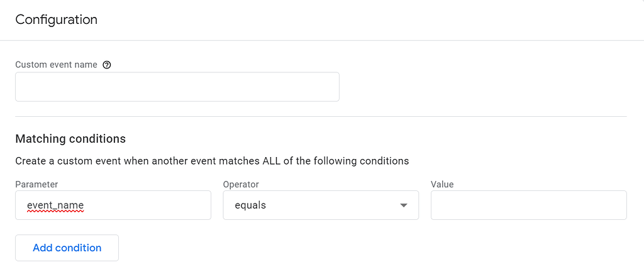Focus the empty Value input field
Image resolution: width=644 pixels, height=267 pixels.
coord(528,205)
